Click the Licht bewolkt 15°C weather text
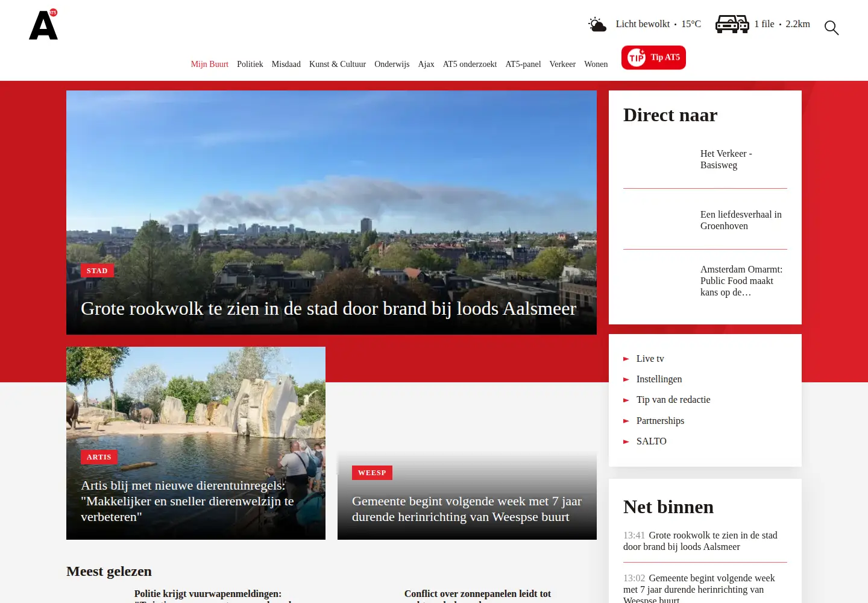This screenshot has width=868, height=603. pos(658,24)
